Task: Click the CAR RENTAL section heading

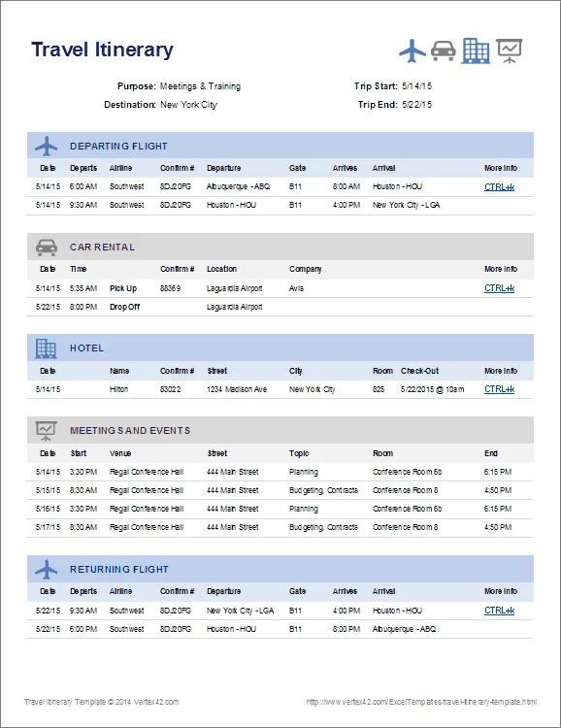Action: tap(102, 248)
